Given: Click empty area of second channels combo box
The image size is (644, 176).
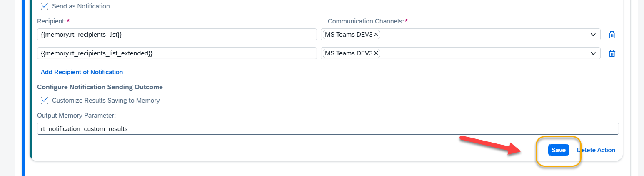Looking at the screenshot, I should pos(479,53).
